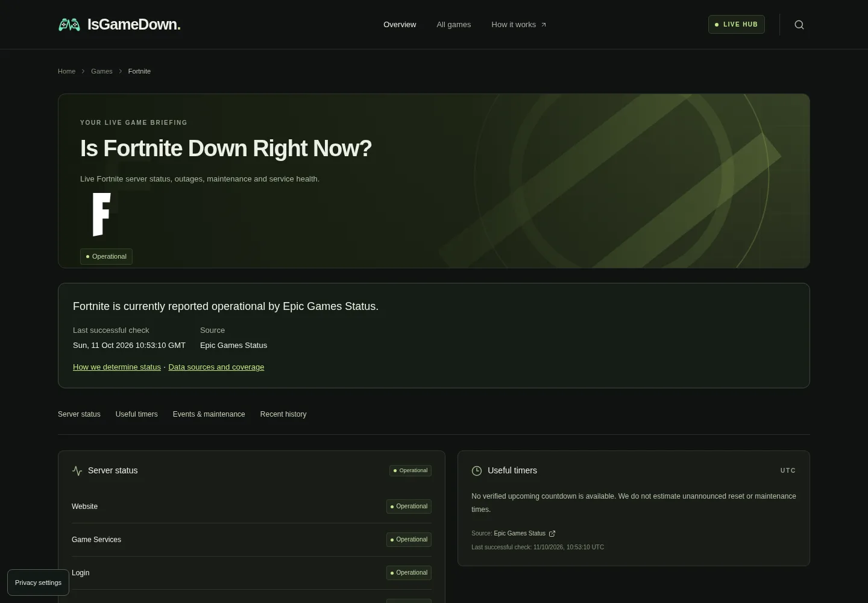868x603 pixels.
Task: Click the Operational badge in Server status header
Action: [410, 470]
